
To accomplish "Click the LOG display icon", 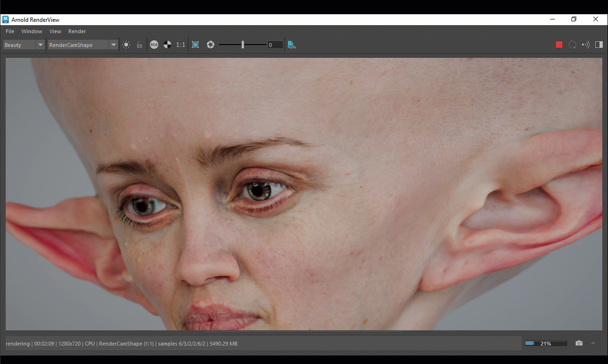I will tap(291, 45).
